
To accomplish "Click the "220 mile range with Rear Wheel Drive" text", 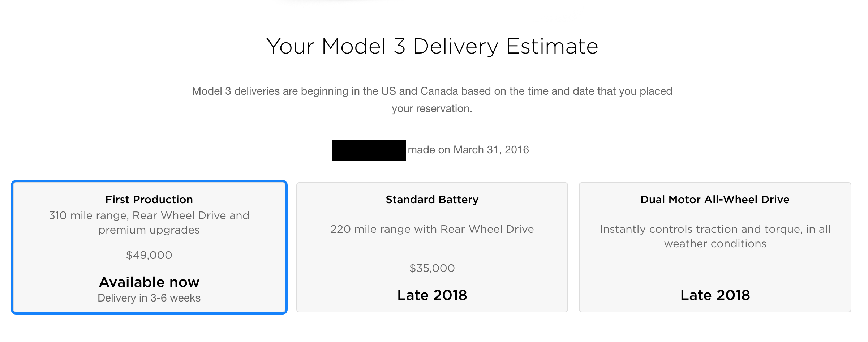I will click(x=432, y=229).
